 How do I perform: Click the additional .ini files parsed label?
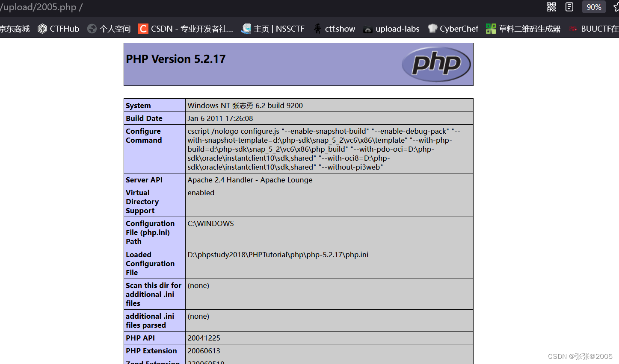coord(150,320)
